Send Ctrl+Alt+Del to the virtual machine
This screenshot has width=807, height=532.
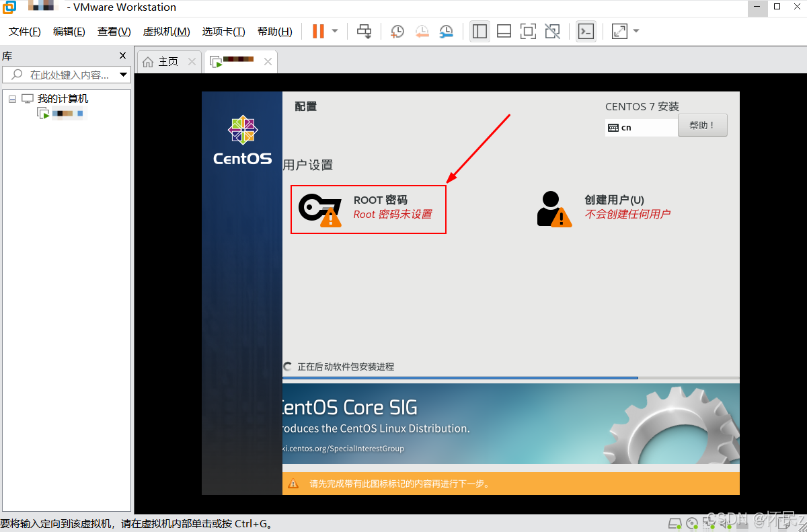click(364, 32)
